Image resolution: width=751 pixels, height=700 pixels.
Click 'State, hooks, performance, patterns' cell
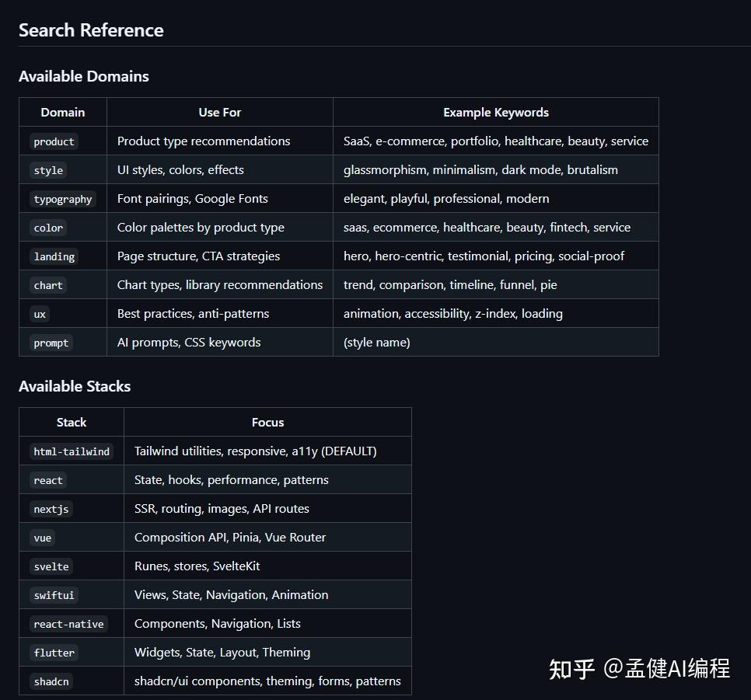click(x=267, y=479)
